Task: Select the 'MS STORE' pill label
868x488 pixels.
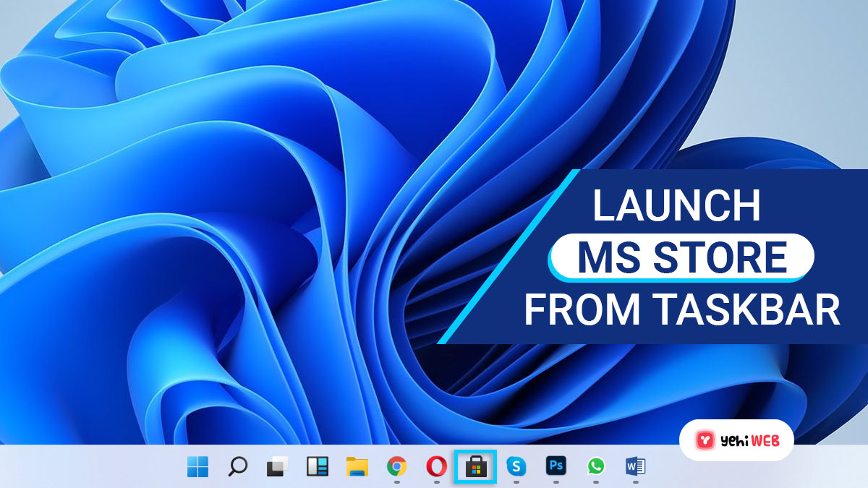Action: click(680, 257)
